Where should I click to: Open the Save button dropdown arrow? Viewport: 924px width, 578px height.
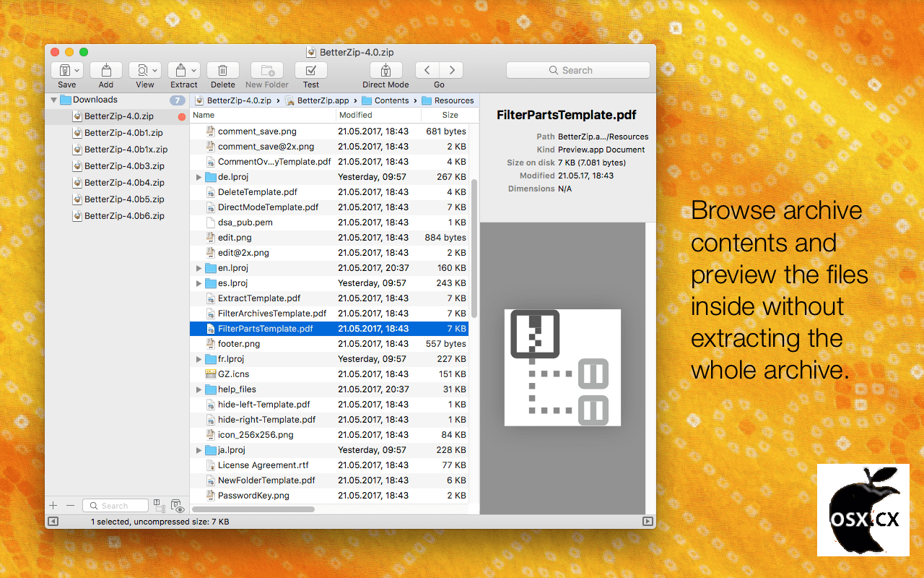click(x=77, y=71)
